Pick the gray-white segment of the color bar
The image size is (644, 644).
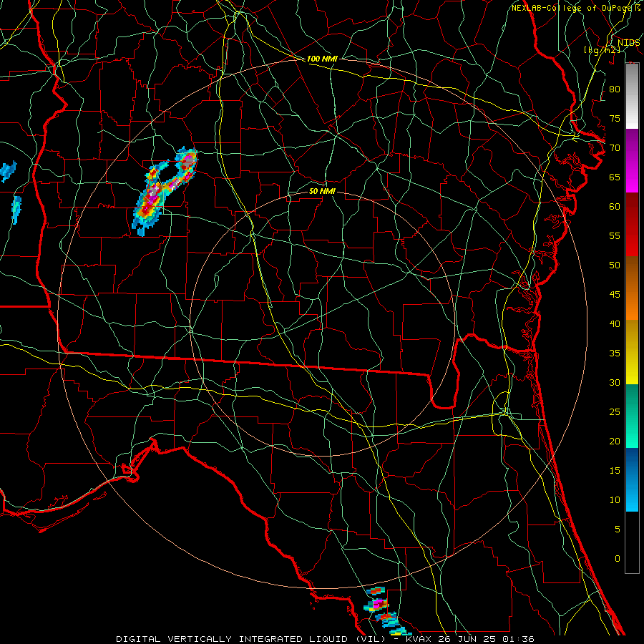(x=632, y=96)
